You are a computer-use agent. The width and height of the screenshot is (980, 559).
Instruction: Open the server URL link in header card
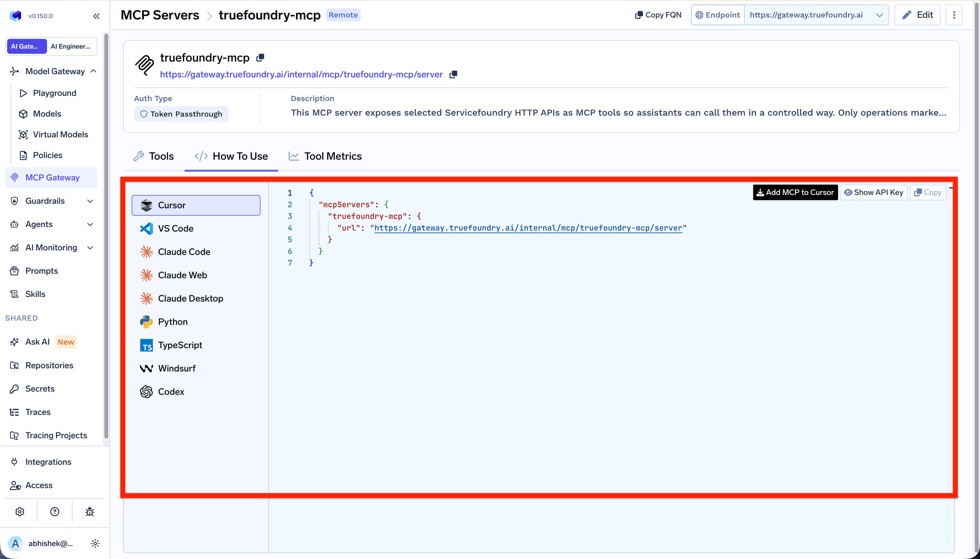[301, 74]
